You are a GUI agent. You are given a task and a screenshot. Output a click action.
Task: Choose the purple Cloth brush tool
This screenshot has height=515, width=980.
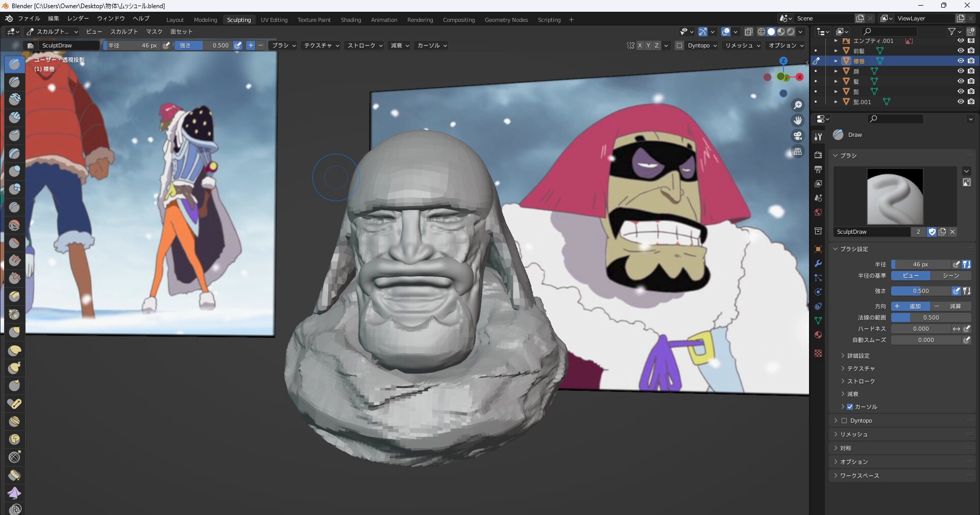(14, 493)
